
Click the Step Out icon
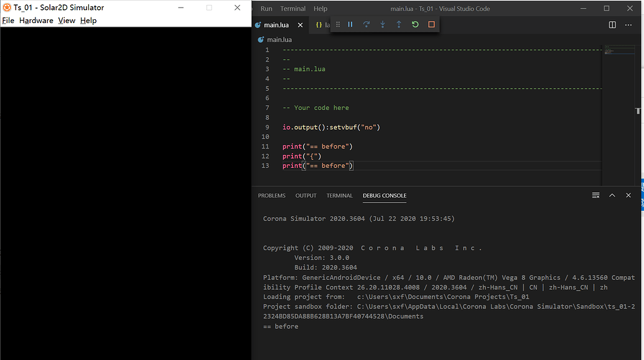point(399,24)
